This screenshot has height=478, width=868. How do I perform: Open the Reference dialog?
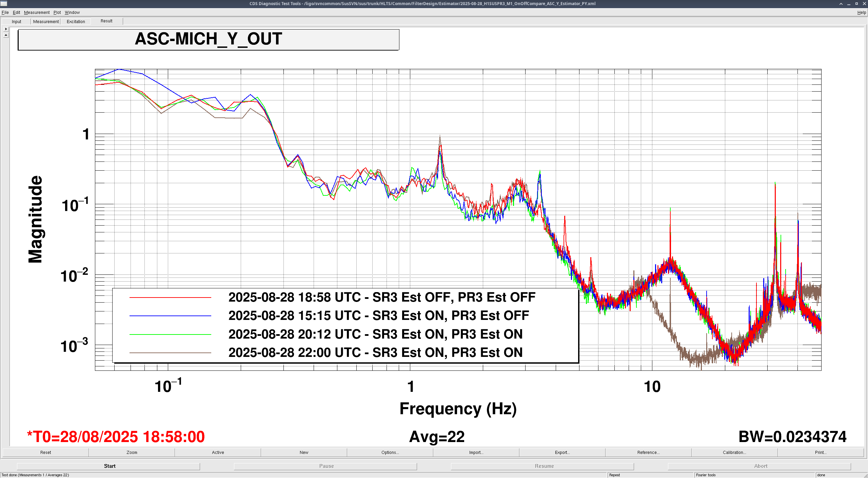coord(649,452)
